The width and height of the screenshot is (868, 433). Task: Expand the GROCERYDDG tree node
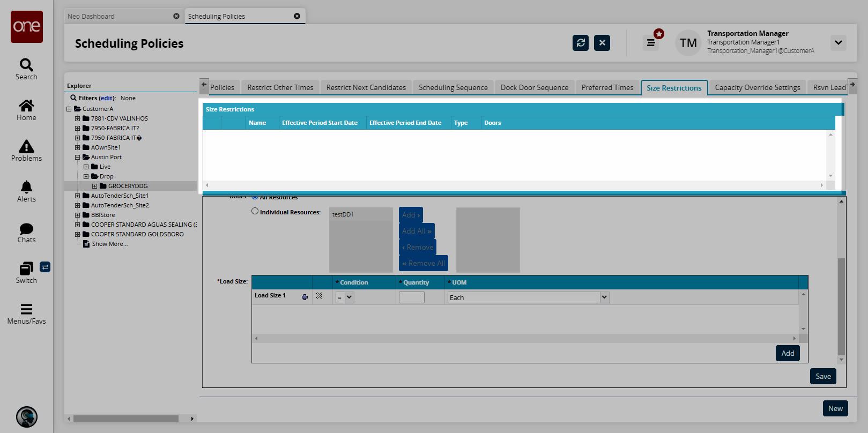coord(95,186)
